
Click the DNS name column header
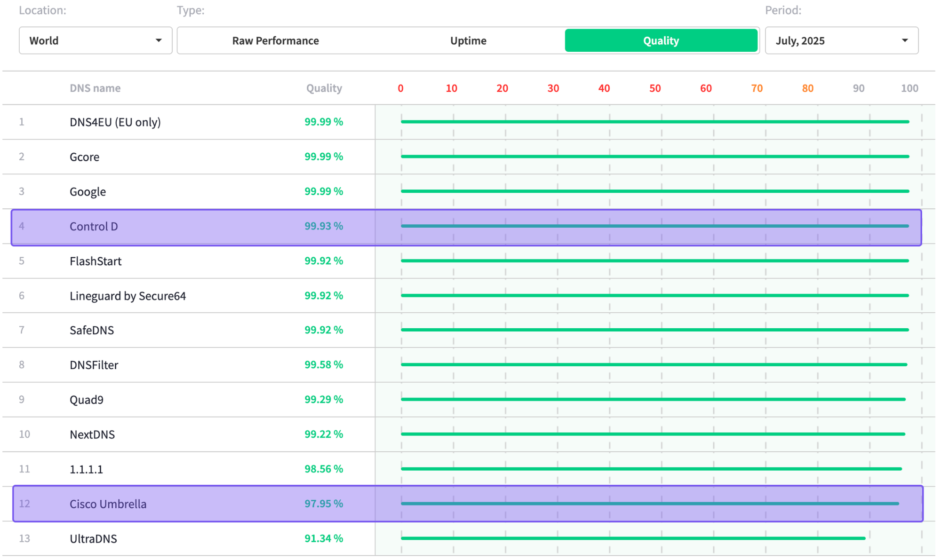tap(95, 88)
